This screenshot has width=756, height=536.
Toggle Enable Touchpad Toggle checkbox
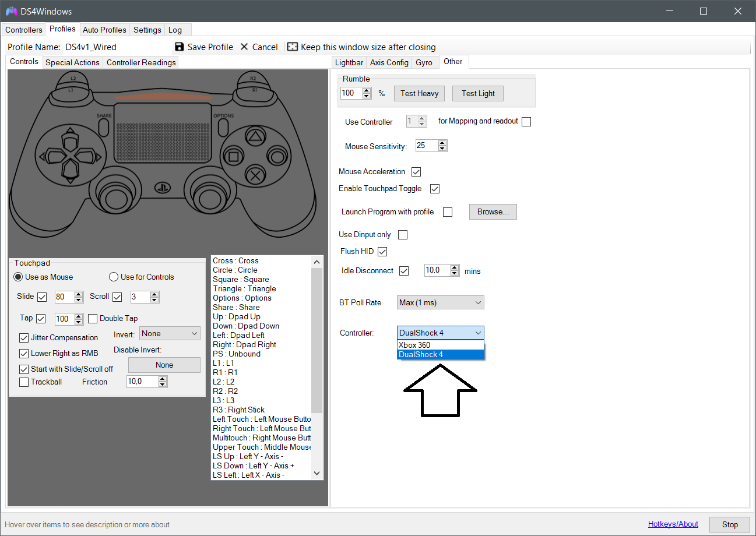click(x=434, y=189)
